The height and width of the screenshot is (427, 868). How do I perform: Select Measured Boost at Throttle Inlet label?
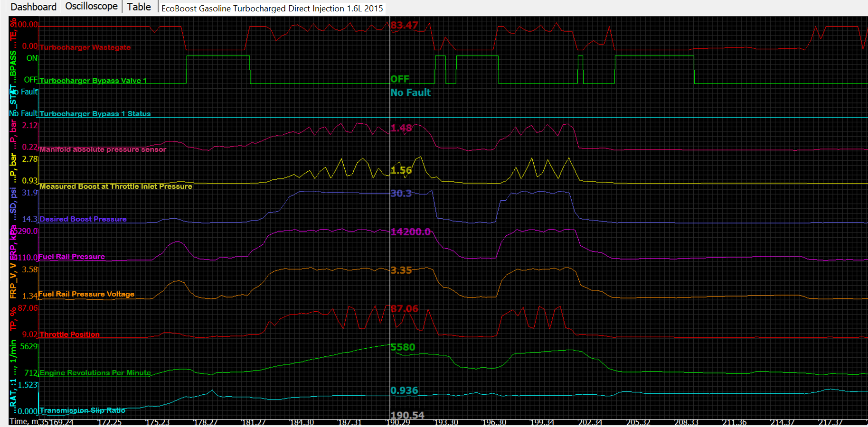pyautogui.click(x=116, y=186)
